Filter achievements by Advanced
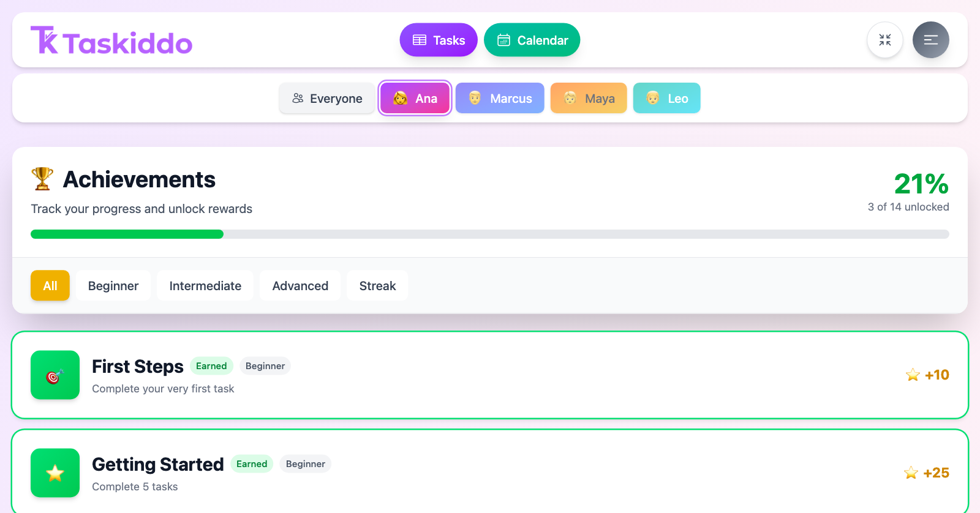Image resolution: width=980 pixels, height=513 pixels. (300, 285)
